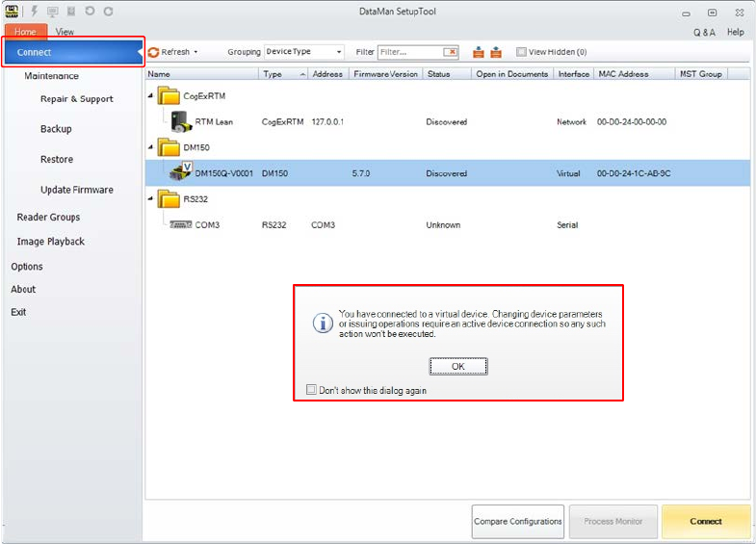Click the RTM Lean device icon

[181, 121]
